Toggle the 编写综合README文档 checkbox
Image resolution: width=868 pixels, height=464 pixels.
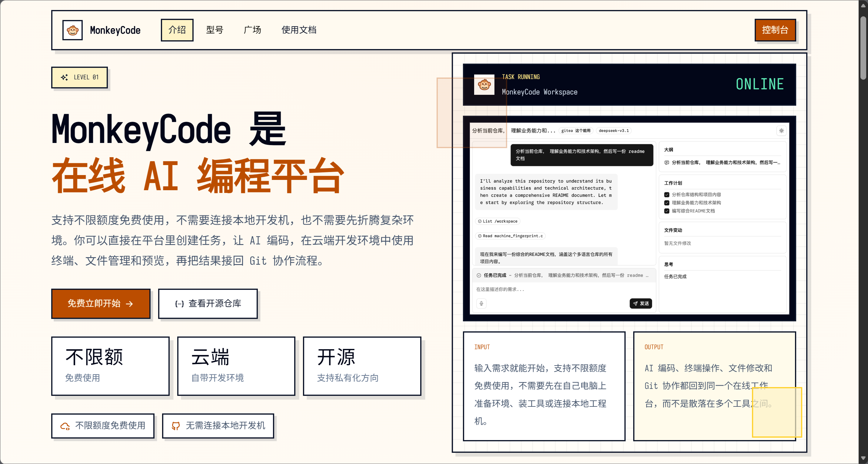pyautogui.click(x=667, y=211)
